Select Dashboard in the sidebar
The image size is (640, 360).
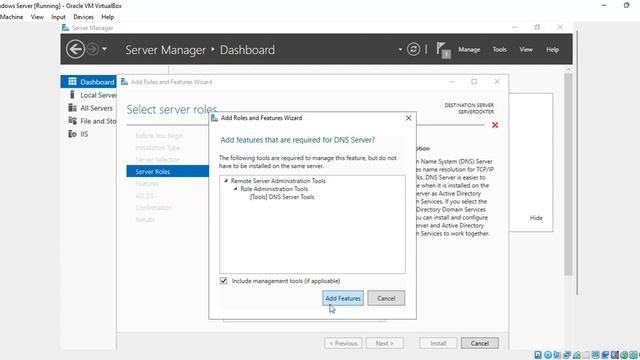(x=89, y=82)
